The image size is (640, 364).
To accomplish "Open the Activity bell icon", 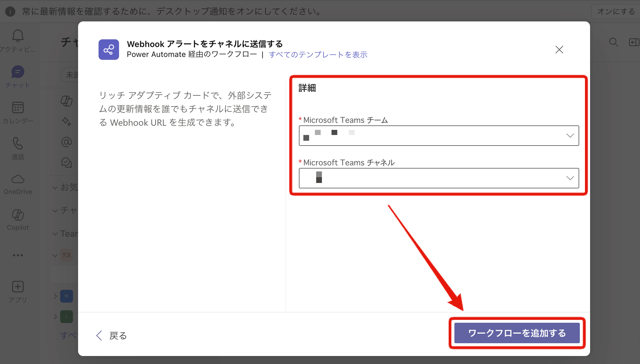I will (18, 36).
